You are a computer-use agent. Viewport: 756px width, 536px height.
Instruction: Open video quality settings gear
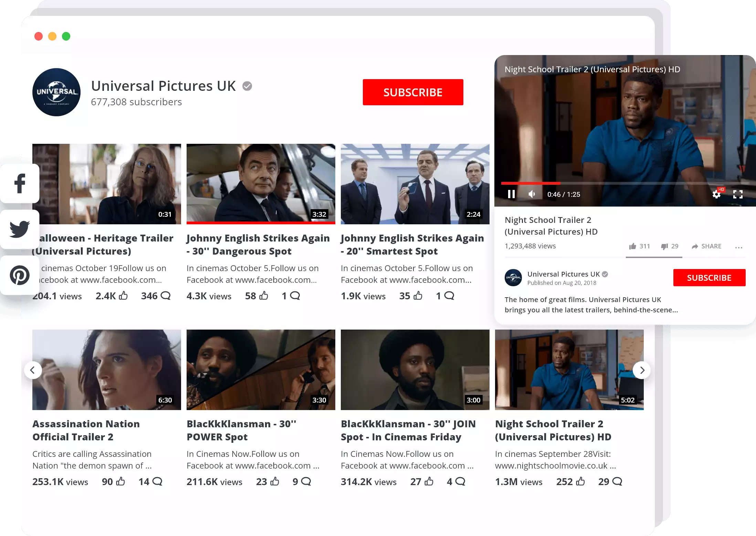(716, 195)
